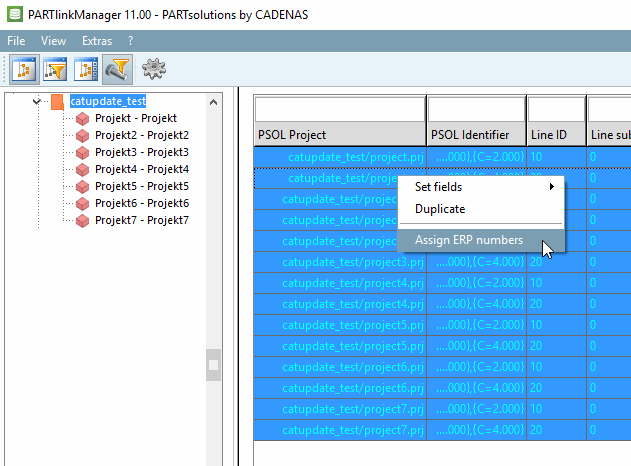Click the cube icon beside Projekt6 - Projekt6
Image resolution: width=631 pixels, height=466 pixels.
click(x=82, y=204)
